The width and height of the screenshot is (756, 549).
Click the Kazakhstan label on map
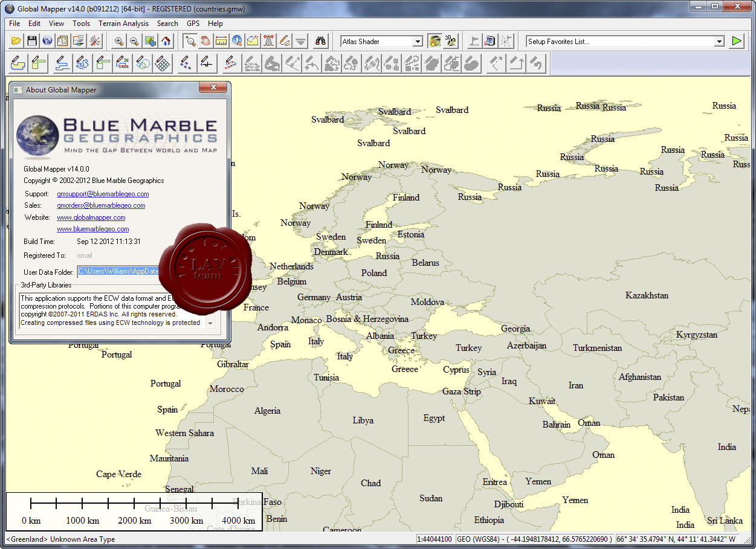tap(647, 295)
